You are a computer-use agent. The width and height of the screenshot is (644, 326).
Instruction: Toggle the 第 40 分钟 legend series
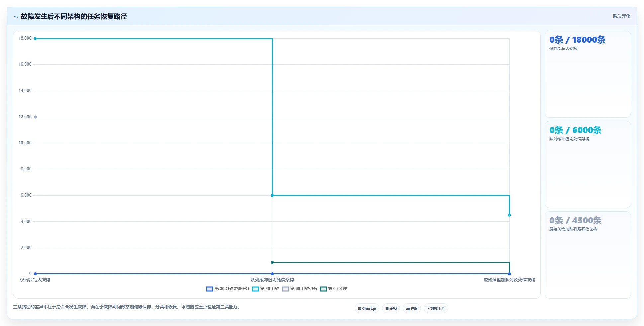(266, 289)
